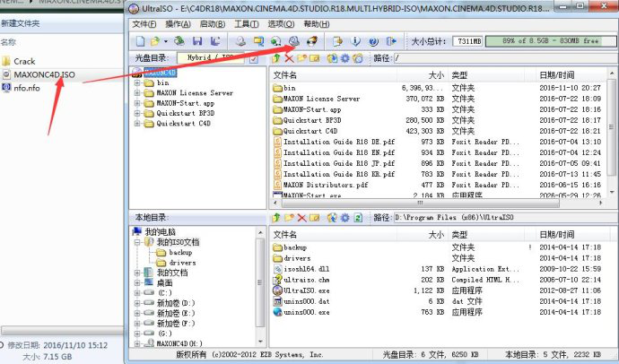The height and width of the screenshot is (364, 619).
Task: Open the 操作(A) menu
Action: tap(178, 24)
